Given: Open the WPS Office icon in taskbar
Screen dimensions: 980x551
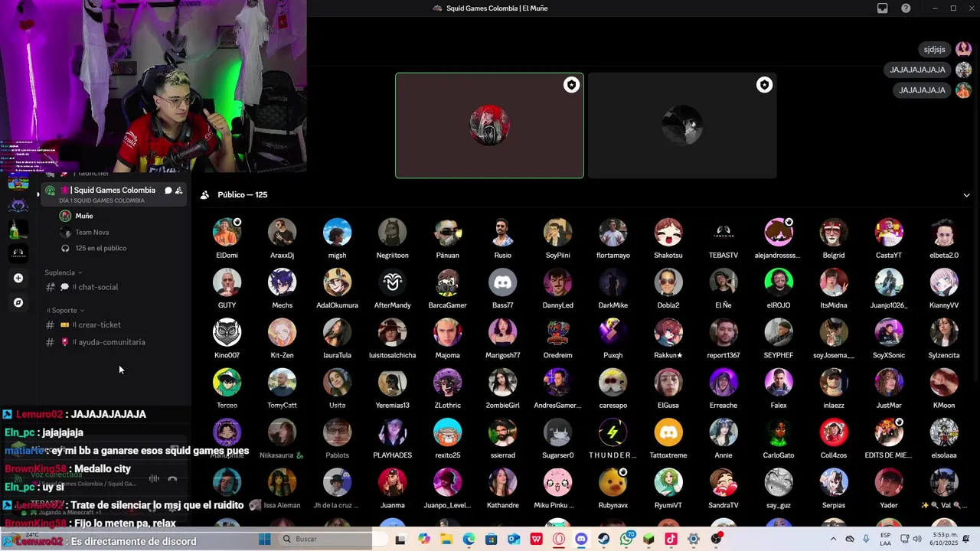Looking at the screenshot, I should (536, 539).
